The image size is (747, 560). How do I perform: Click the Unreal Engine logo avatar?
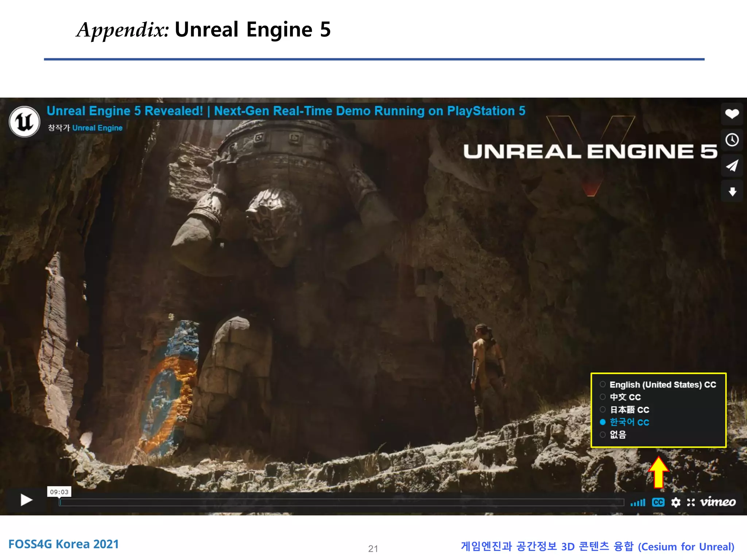24,122
